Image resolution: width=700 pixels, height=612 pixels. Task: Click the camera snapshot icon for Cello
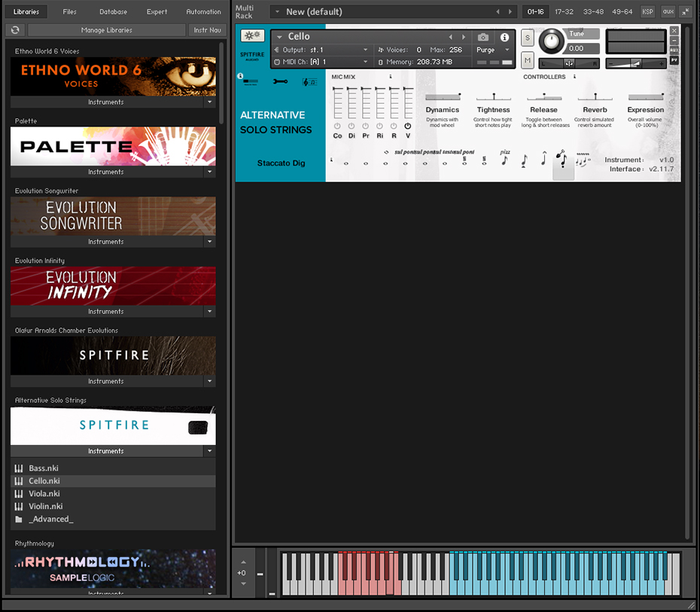point(482,37)
